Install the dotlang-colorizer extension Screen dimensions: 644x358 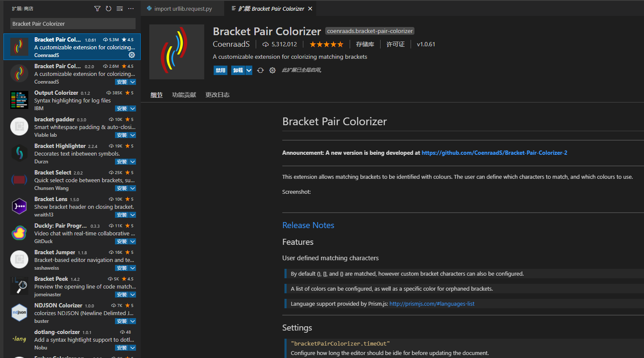(122, 348)
